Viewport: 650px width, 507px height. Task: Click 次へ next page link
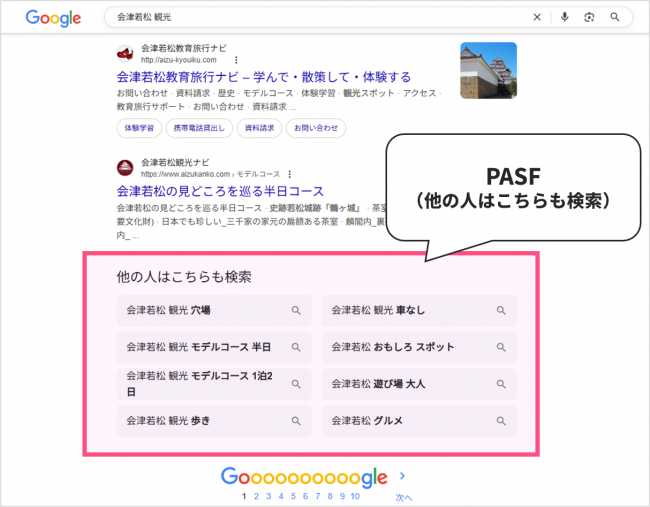coord(403,497)
